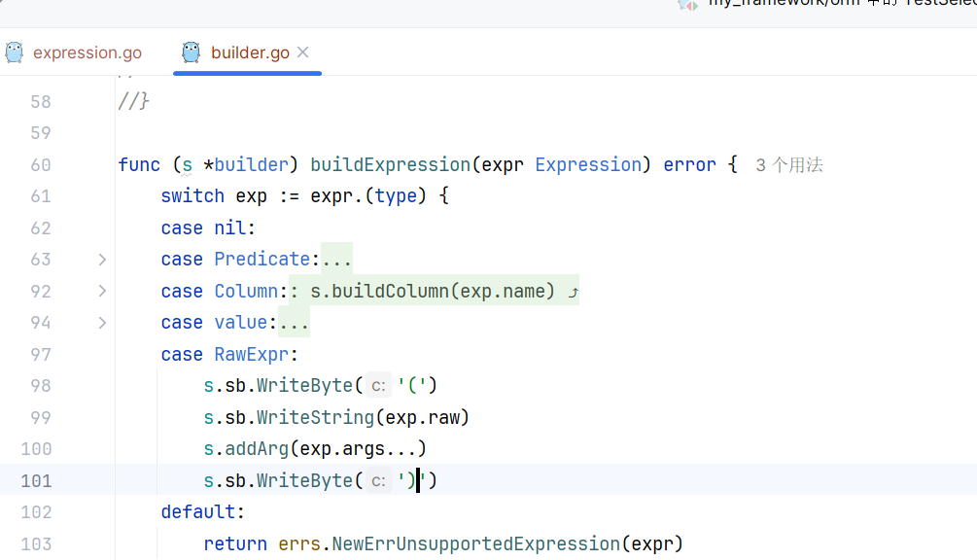Expand the folded case Column block

[x=102, y=291]
